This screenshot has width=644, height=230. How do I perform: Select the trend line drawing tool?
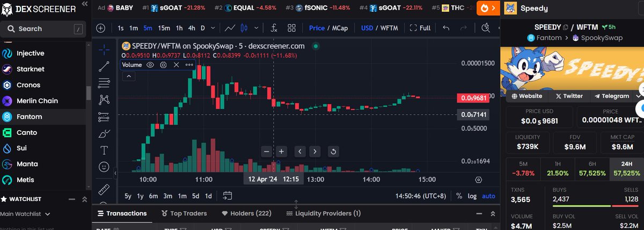coord(104,66)
